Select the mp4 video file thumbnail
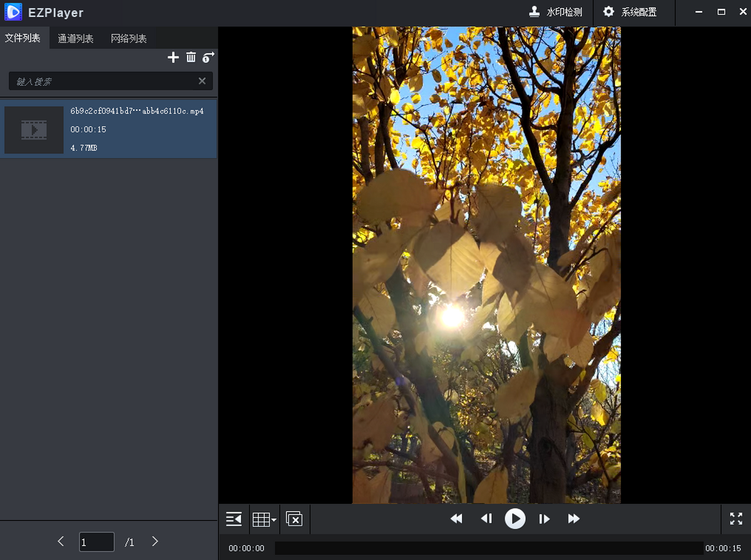 34,130
